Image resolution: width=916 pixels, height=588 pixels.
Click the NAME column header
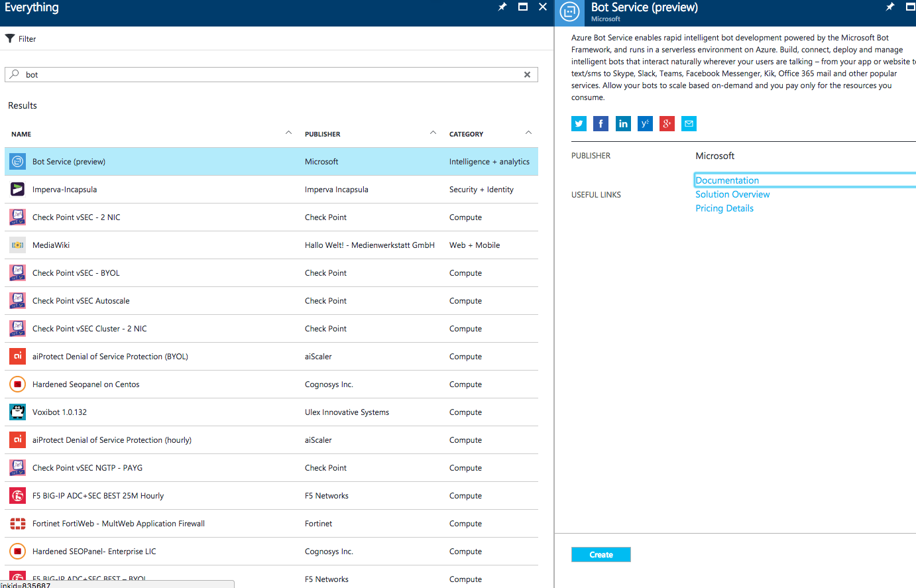[21, 135]
